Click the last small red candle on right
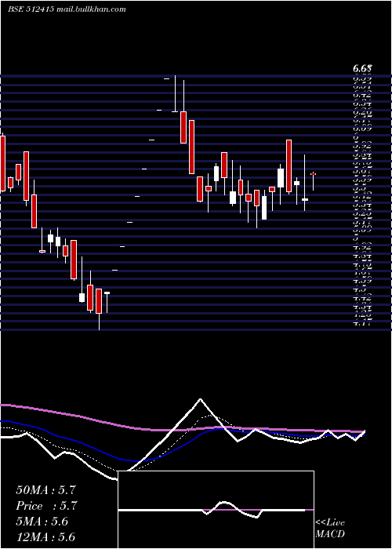392x549 pixels. click(x=314, y=174)
